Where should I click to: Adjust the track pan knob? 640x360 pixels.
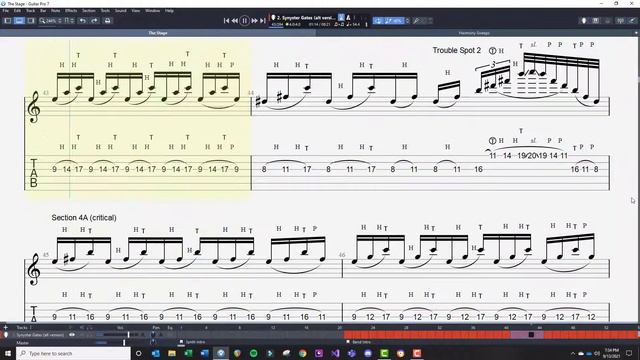pos(153,335)
